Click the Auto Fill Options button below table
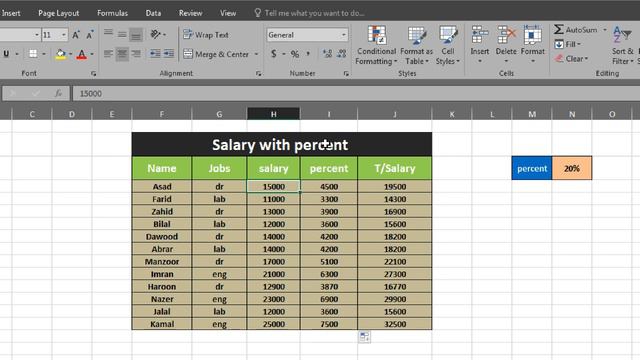 364,337
